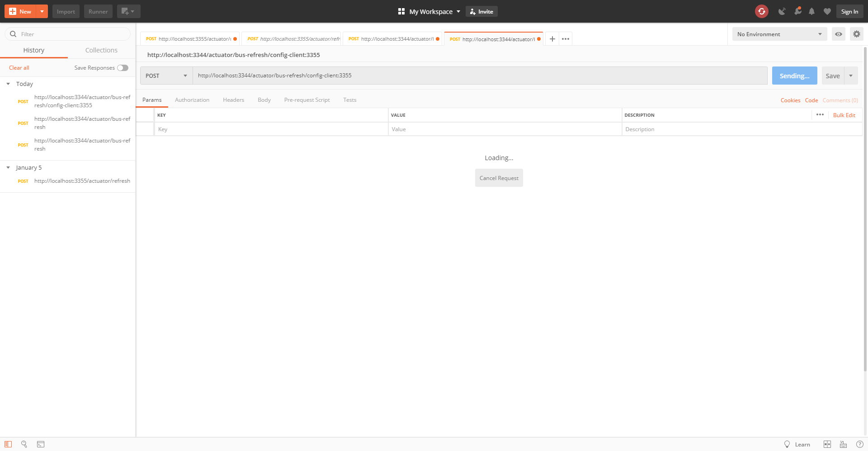Viewport: 868px width, 451px height.
Task: Click the Save button
Action: click(833, 76)
